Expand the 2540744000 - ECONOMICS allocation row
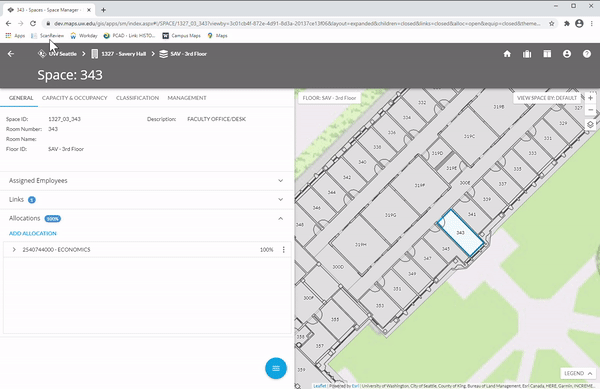This screenshot has height=389, width=600. click(14, 250)
